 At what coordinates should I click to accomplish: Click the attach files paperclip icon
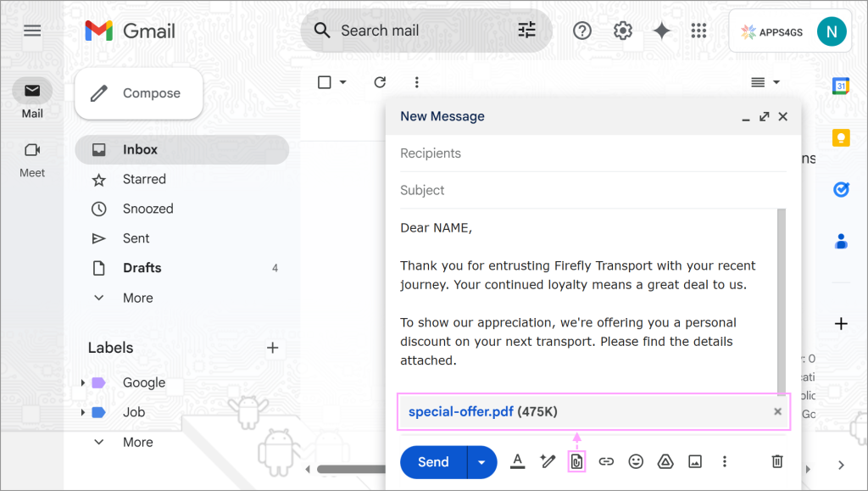click(576, 461)
